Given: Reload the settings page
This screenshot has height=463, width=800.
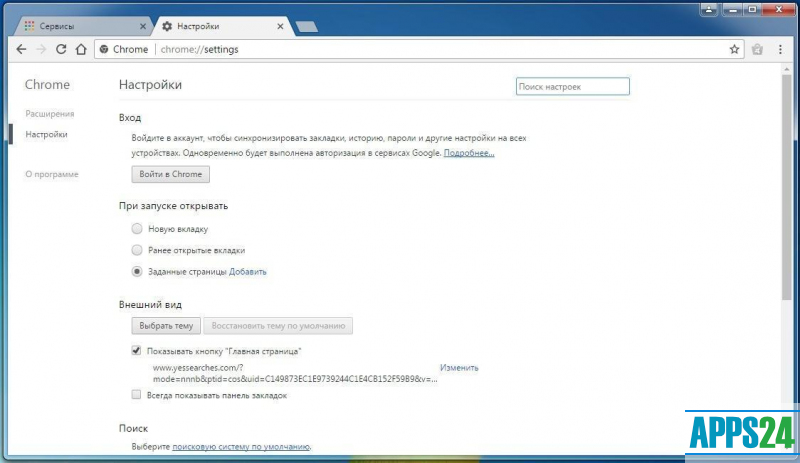Looking at the screenshot, I should (x=61, y=49).
